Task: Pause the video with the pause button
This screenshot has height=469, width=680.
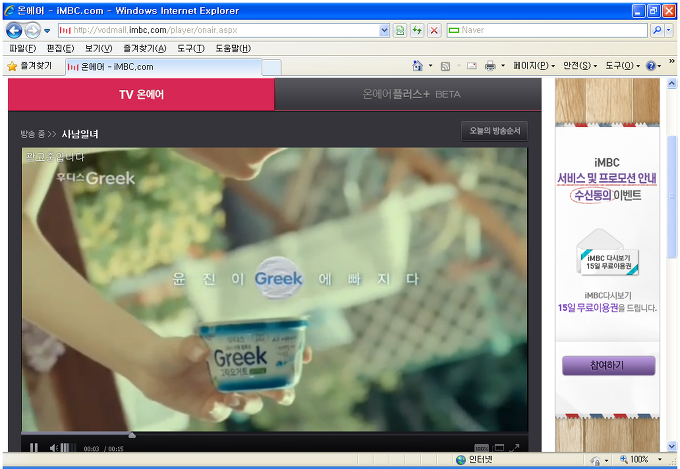Action: point(34,448)
